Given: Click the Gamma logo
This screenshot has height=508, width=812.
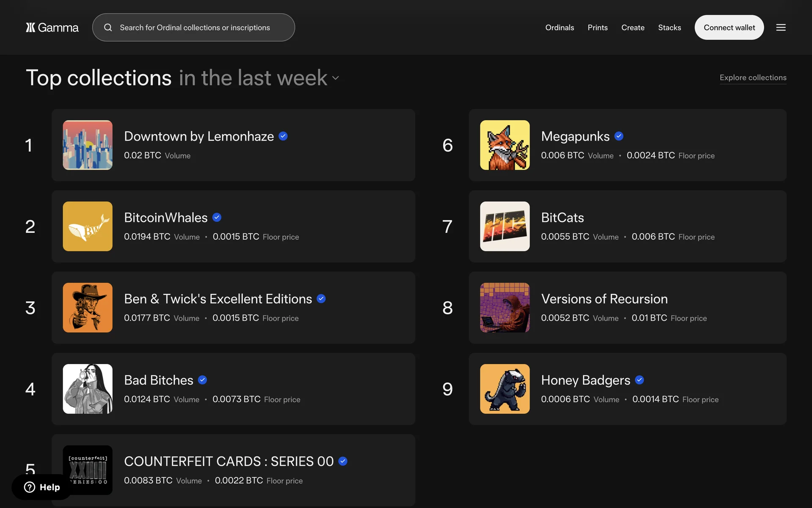Looking at the screenshot, I should pos(52,28).
